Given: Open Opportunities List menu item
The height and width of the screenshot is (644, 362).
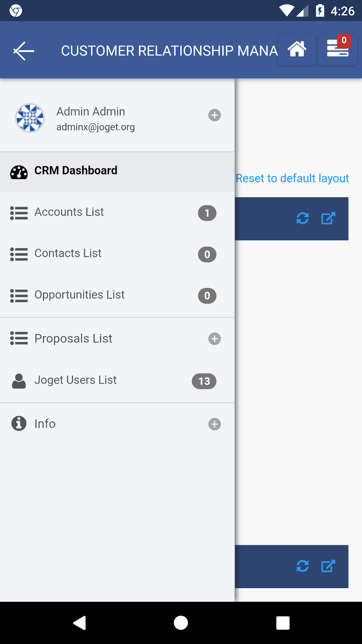Looking at the screenshot, I should tap(117, 295).
